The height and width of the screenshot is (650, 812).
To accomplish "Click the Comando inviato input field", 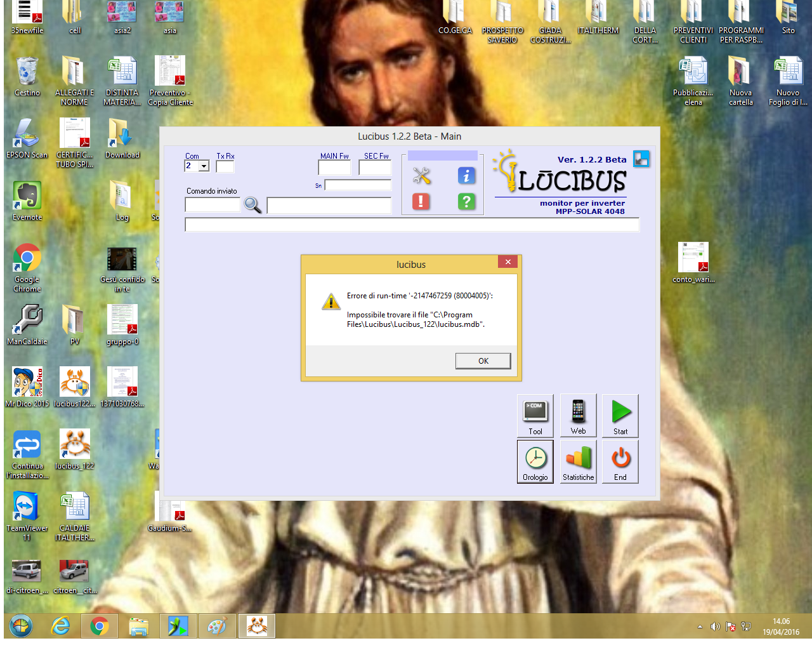I will pos(213,204).
